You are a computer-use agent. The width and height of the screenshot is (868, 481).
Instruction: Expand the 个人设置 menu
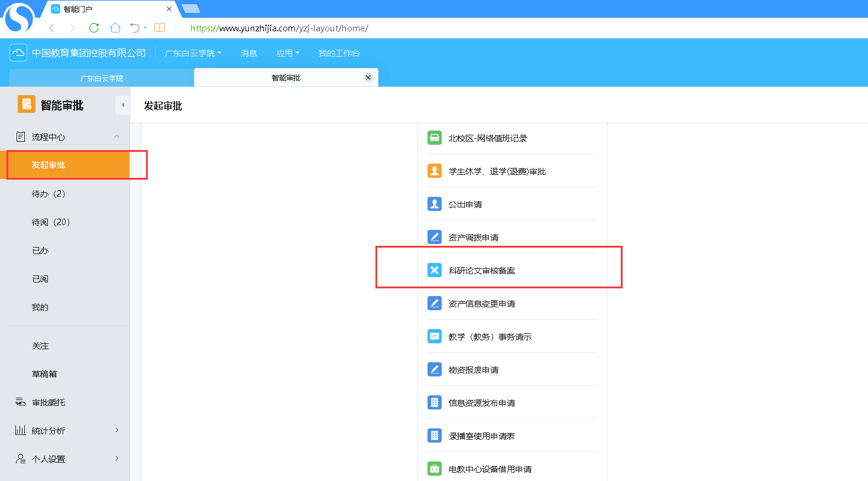click(116, 459)
